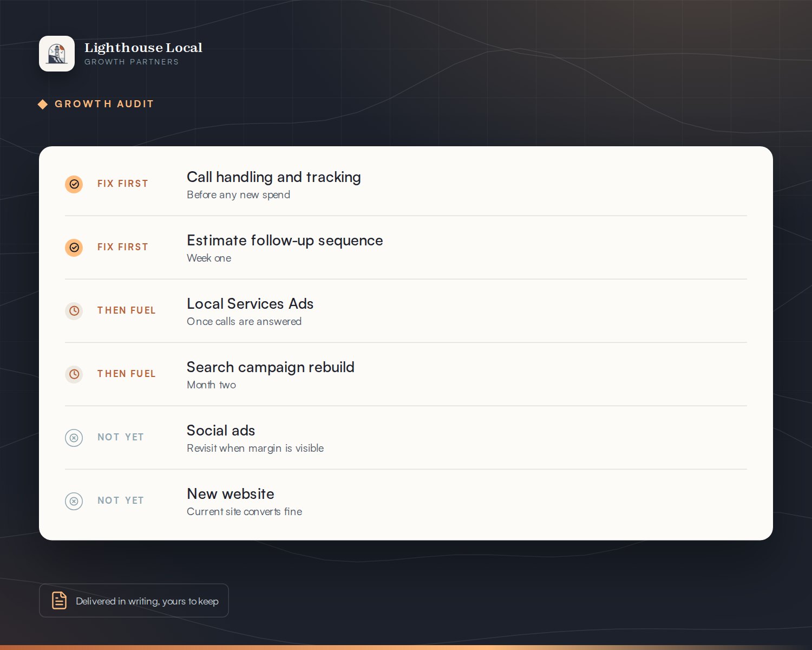Click the 'GROWTH PARTNERS' tagline
This screenshot has width=812, height=650.
[x=132, y=62]
